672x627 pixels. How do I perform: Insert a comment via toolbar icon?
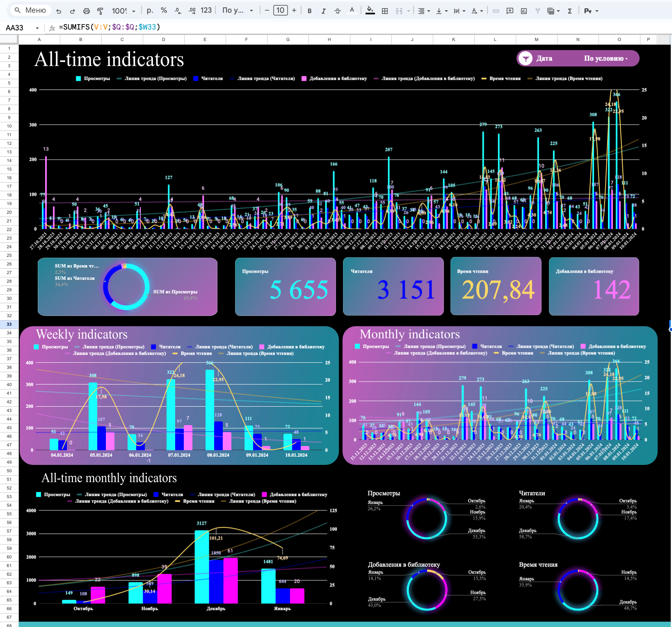(x=510, y=11)
